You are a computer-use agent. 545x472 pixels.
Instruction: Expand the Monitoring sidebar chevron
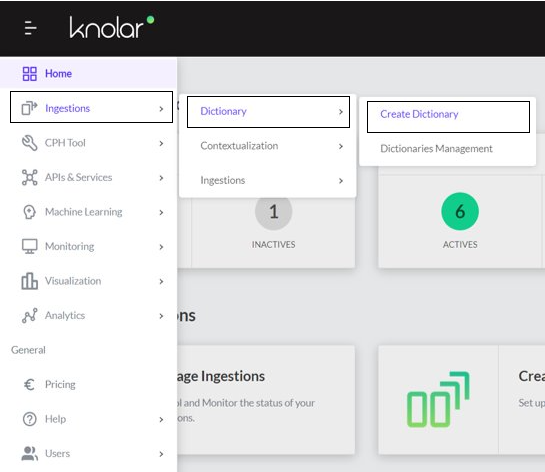[x=161, y=247]
